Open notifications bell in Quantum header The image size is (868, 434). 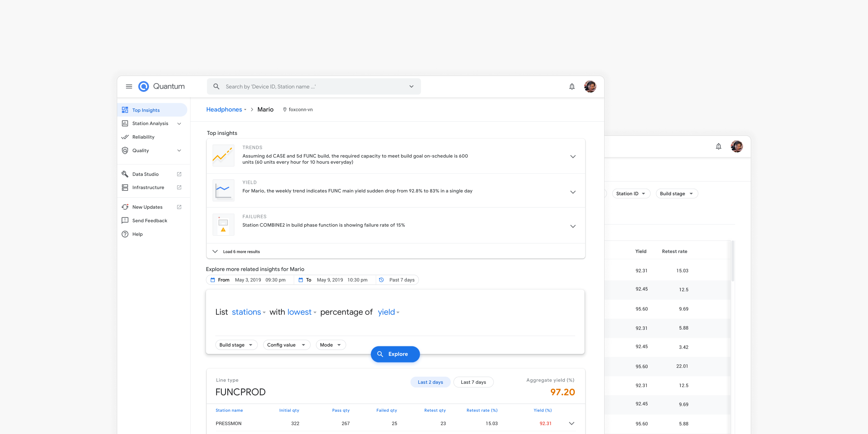click(x=572, y=86)
